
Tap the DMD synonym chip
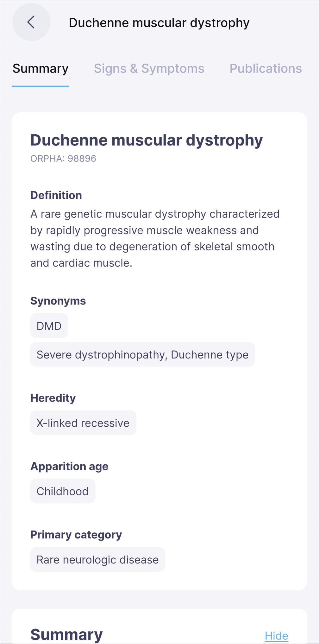click(x=49, y=326)
